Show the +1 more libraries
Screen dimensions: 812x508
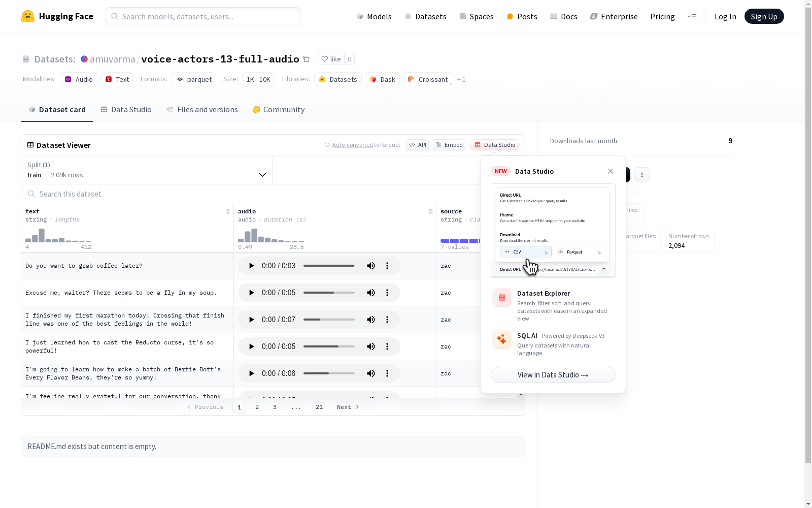click(x=461, y=79)
